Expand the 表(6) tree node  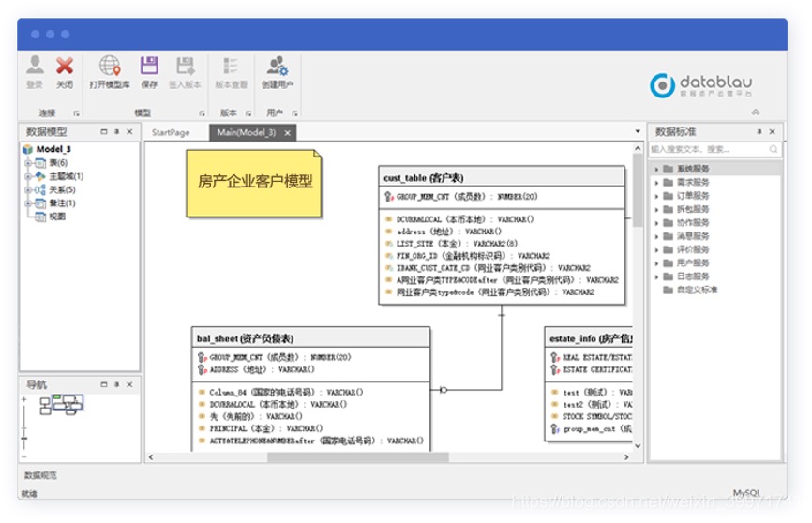pyautogui.click(x=28, y=163)
